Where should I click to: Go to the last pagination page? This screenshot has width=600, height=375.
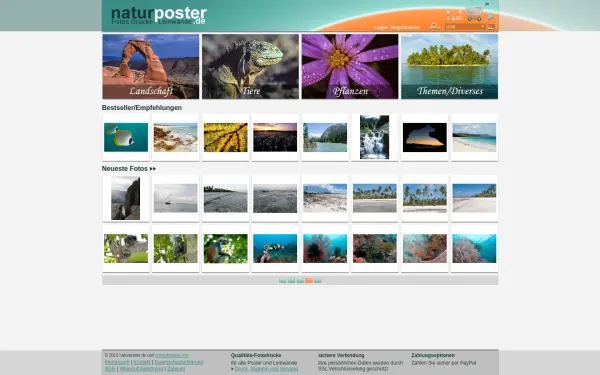coord(318,281)
